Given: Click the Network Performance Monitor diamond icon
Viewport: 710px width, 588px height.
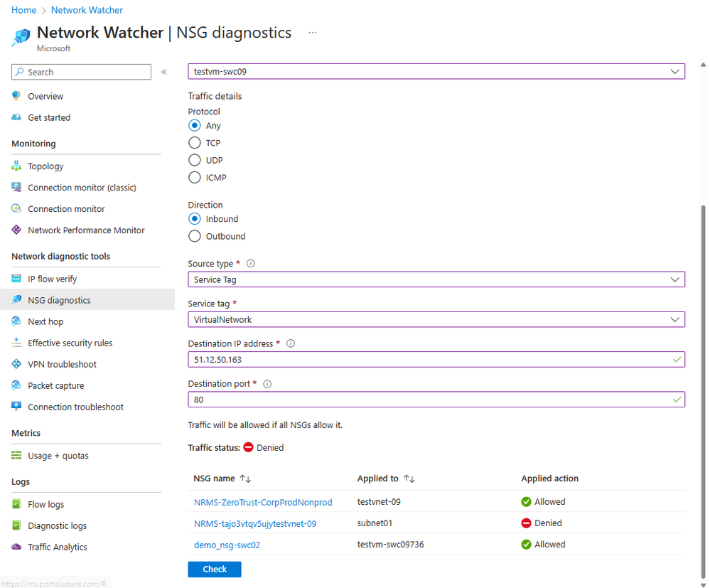Looking at the screenshot, I should click(16, 230).
